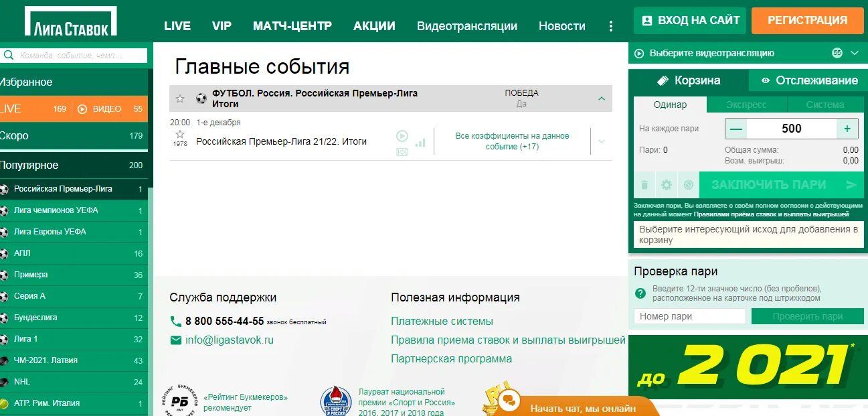Viewport: 868px width, 416px height.
Task: Select Экспресс bet type tab
Action: [x=747, y=105]
